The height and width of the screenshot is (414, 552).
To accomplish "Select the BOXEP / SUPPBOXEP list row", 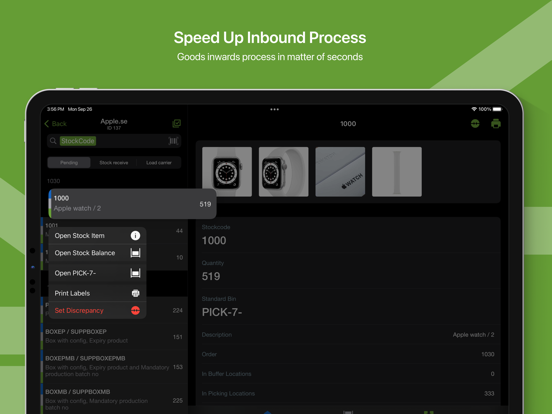I will click(114, 336).
